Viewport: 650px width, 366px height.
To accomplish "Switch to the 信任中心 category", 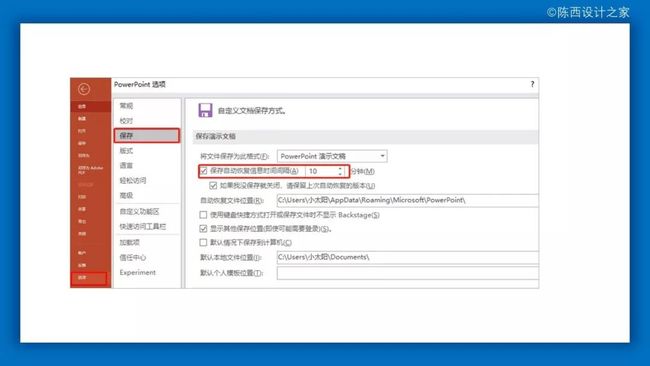I will tap(133, 257).
